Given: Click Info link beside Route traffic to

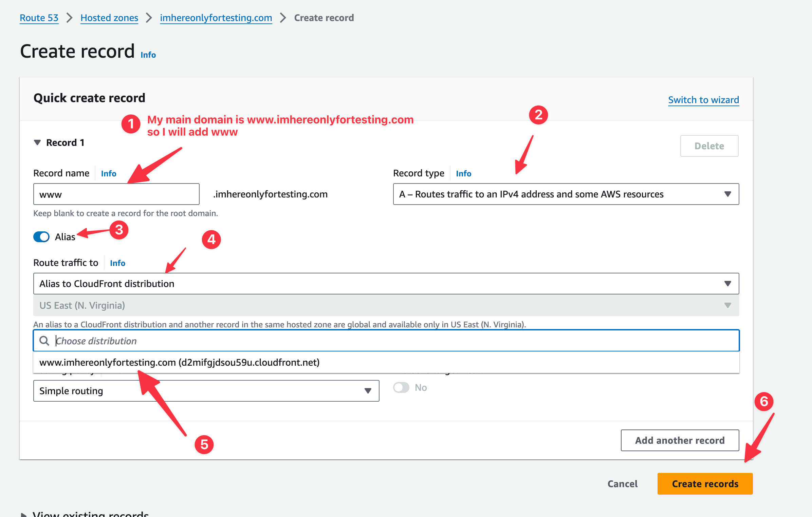Looking at the screenshot, I should pos(117,263).
